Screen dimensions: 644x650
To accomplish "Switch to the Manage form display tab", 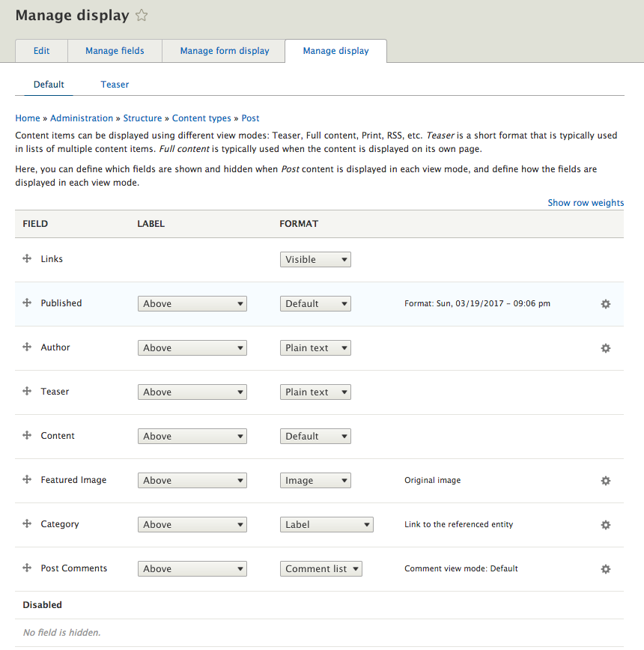I will (x=225, y=51).
